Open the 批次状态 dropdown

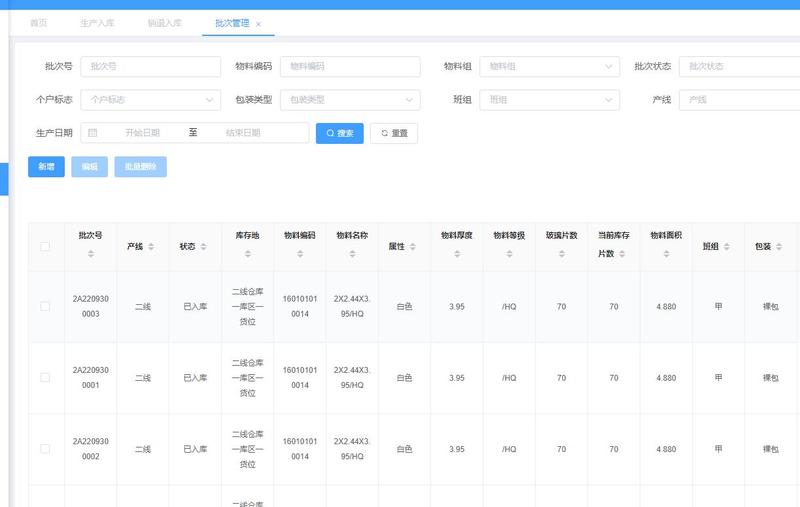point(739,66)
